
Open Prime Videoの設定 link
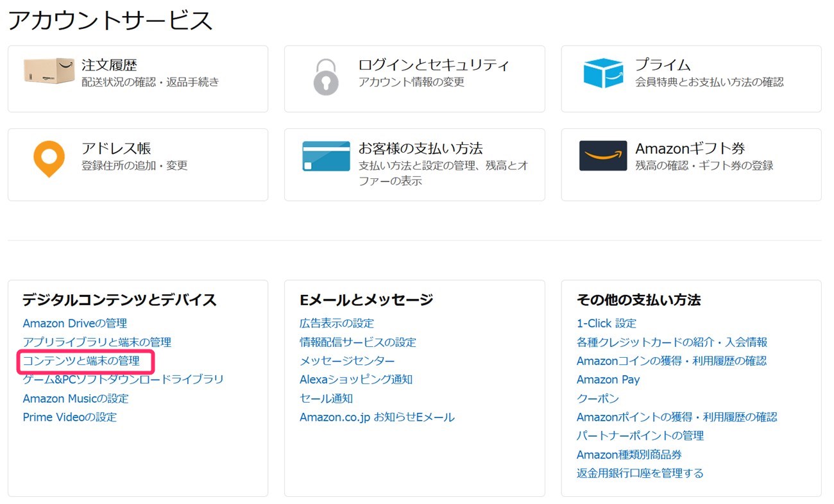(x=70, y=417)
